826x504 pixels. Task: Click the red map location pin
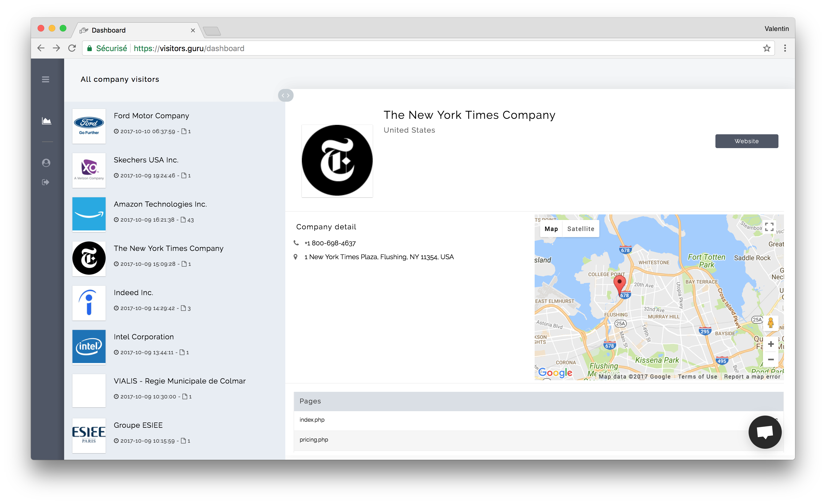tap(619, 285)
